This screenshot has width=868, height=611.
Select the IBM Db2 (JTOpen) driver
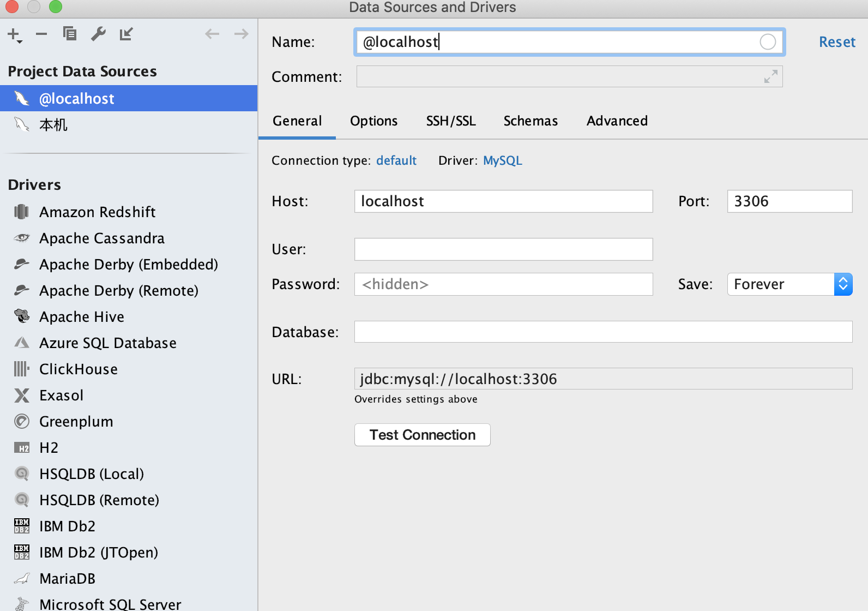pyautogui.click(x=129, y=552)
